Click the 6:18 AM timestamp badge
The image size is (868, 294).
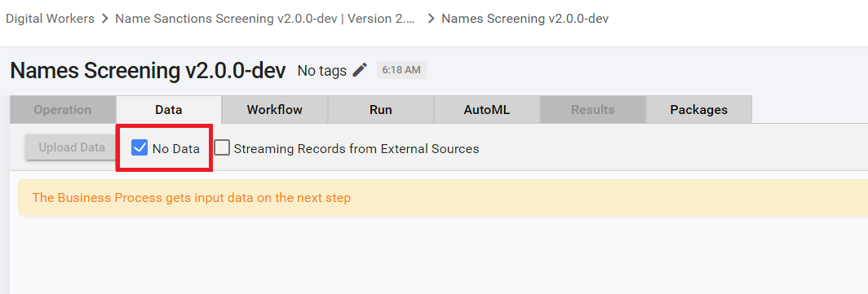coord(402,70)
